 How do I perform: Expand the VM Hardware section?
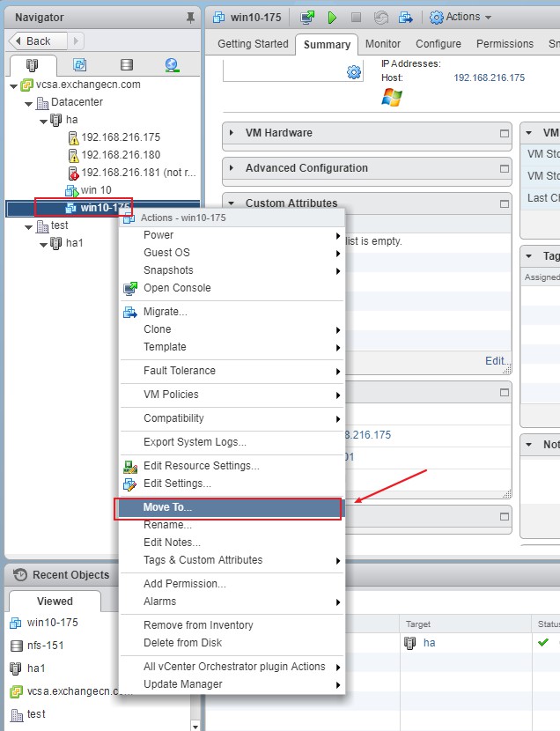(x=231, y=133)
